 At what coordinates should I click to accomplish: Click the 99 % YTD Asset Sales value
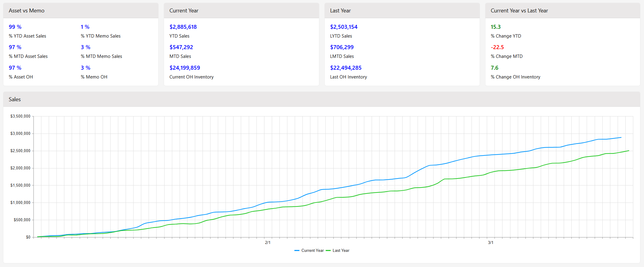[15, 27]
